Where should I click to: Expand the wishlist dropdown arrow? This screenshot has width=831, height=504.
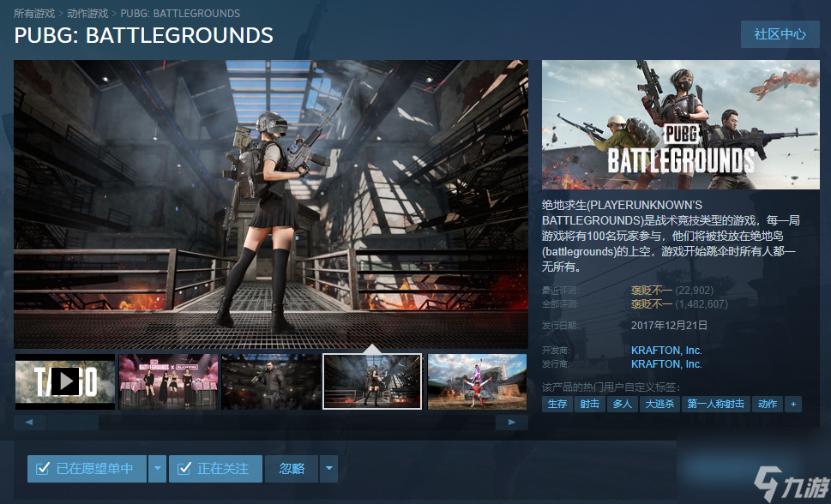tap(157, 469)
